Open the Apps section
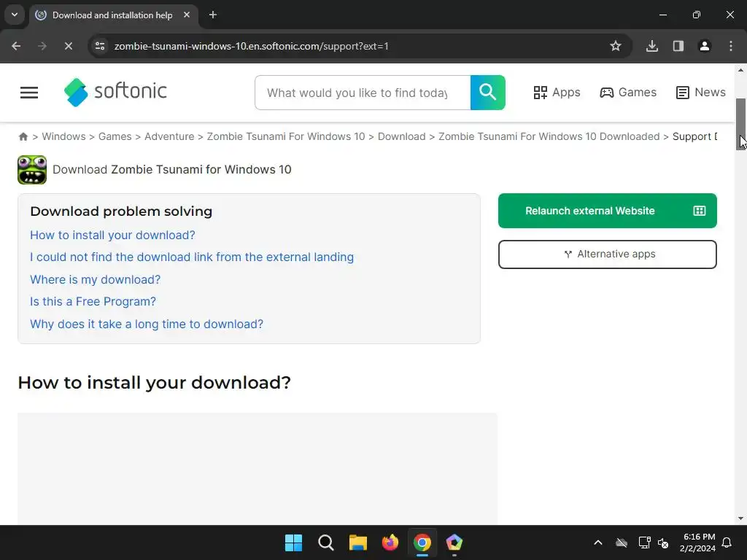This screenshot has width=747, height=560. [557, 93]
